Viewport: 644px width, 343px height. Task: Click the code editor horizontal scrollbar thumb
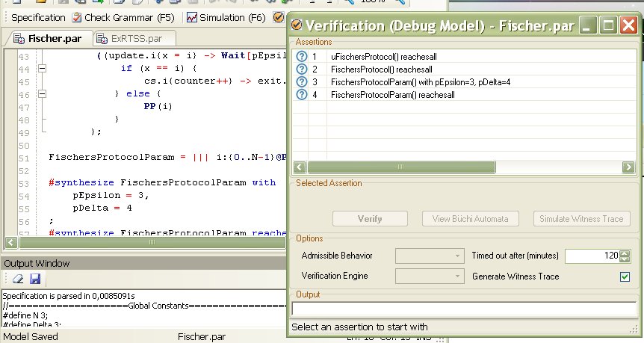click(x=152, y=242)
